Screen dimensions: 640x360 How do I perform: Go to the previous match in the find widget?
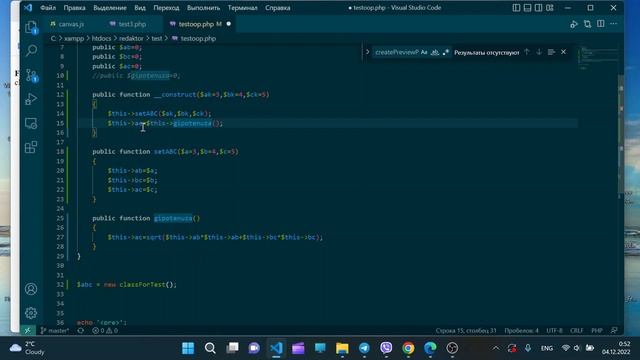[527, 52]
